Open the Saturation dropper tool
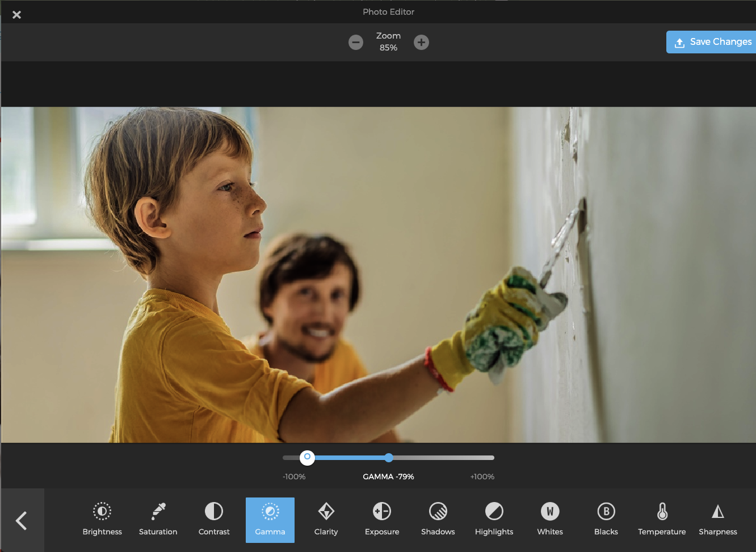Image resolution: width=756 pixels, height=552 pixels. [158, 519]
